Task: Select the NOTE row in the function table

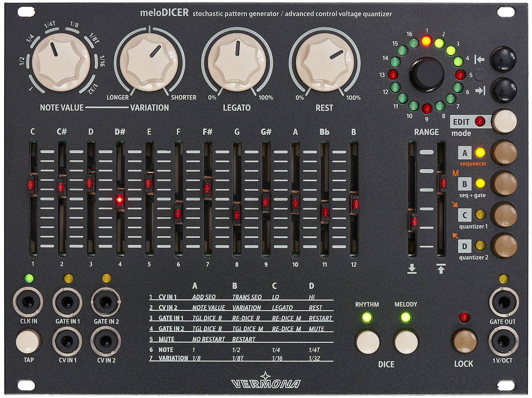Action: (166, 350)
